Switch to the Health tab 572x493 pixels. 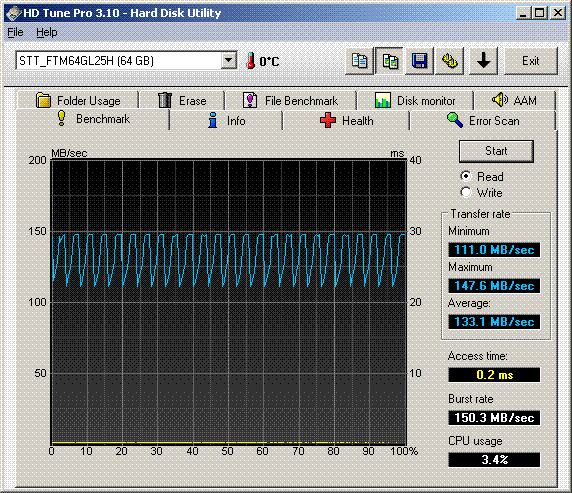(x=346, y=120)
